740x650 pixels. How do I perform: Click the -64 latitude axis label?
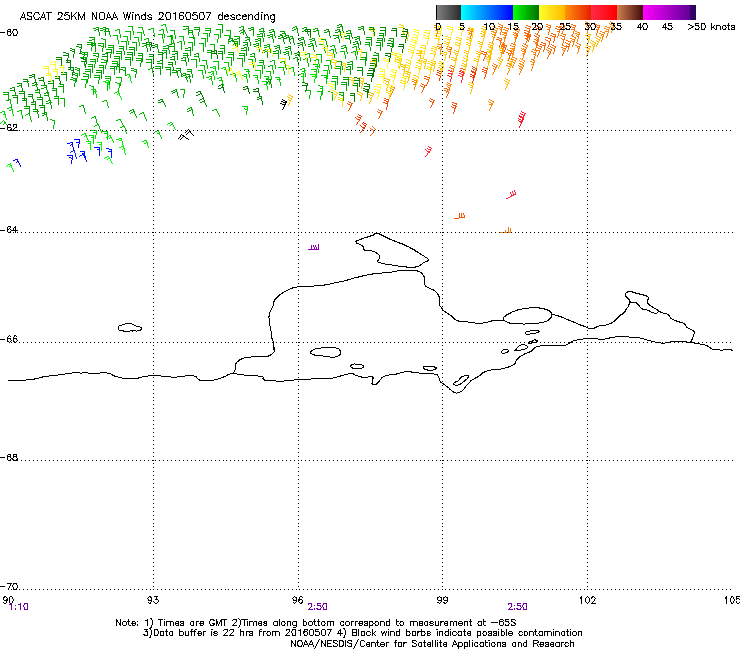point(9,229)
